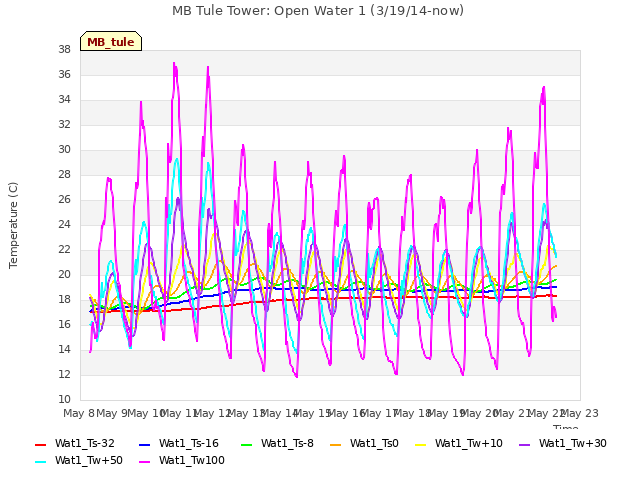Select the Wat1_Tw+30 legend entry
This screenshot has width=640, height=480.
pos(562,444)
